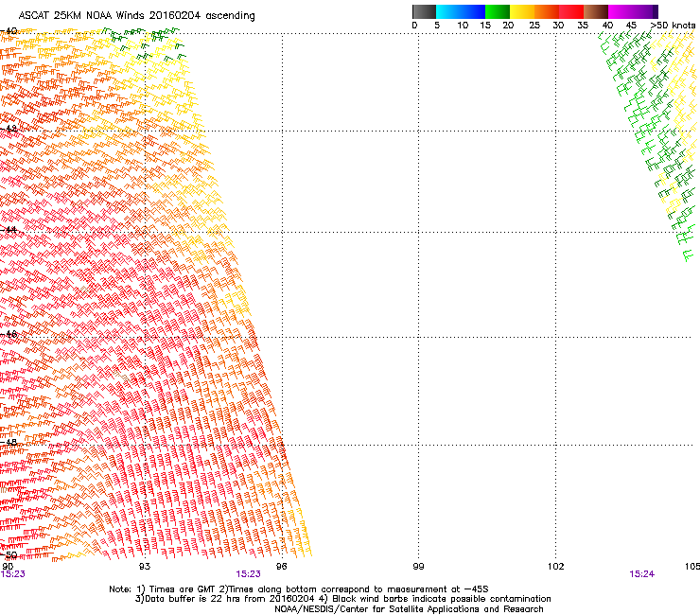Pick the dark purple 45-50 knots color bar segment
The height and width of the screenshot is (615, 700).
tap(645, 11)
